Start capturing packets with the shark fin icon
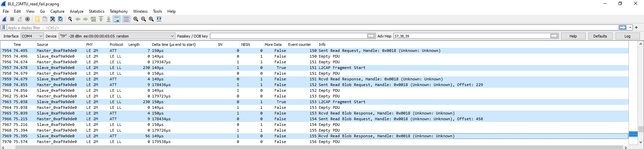644x149 pixels. [x=4, y=19]
